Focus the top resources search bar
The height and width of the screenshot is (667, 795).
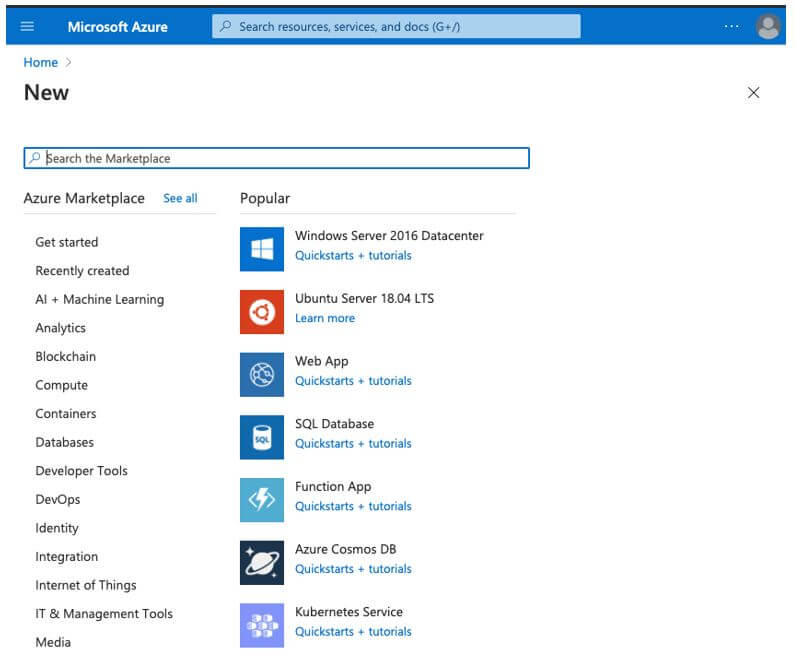[396, 27]
